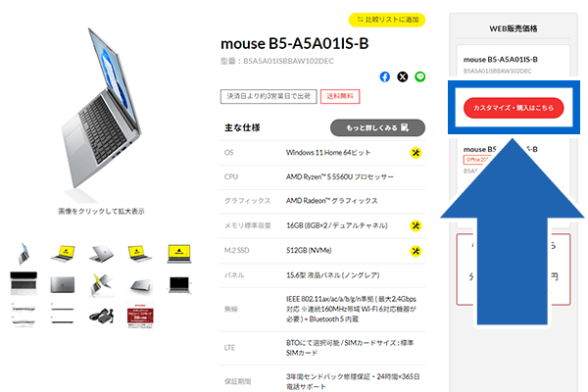
Task: Click the AMD Radeon グラフィックス value
Action: (x=332, y=201)
